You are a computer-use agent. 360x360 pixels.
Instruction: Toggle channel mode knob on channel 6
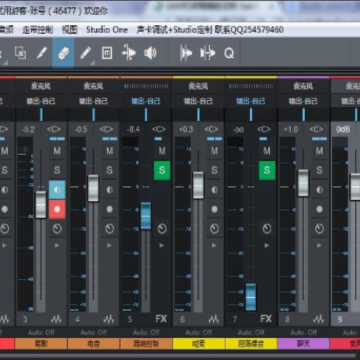[x=214, y=229]
